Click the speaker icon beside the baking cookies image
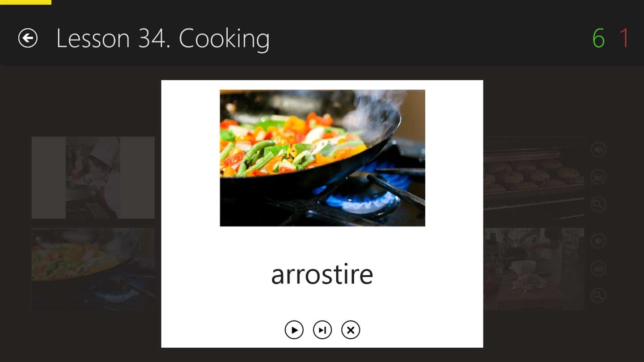The height and width of the screenshot is (362, 644). point(598,149)
